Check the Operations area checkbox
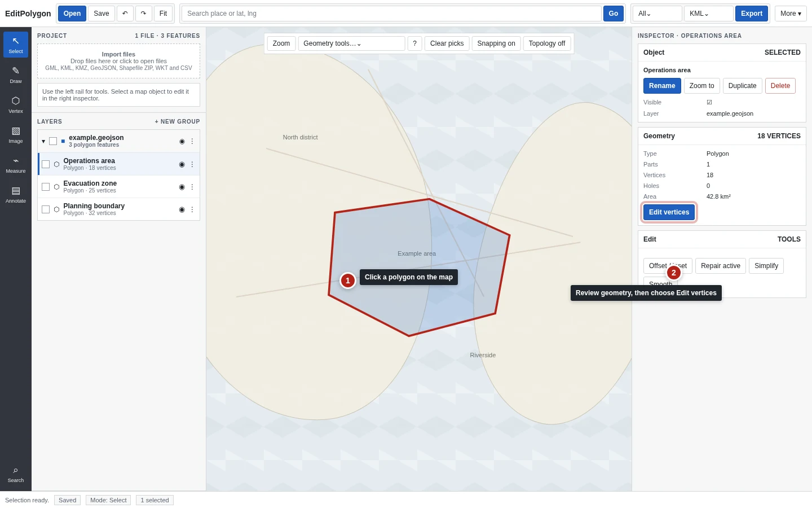 click(46, 164)
